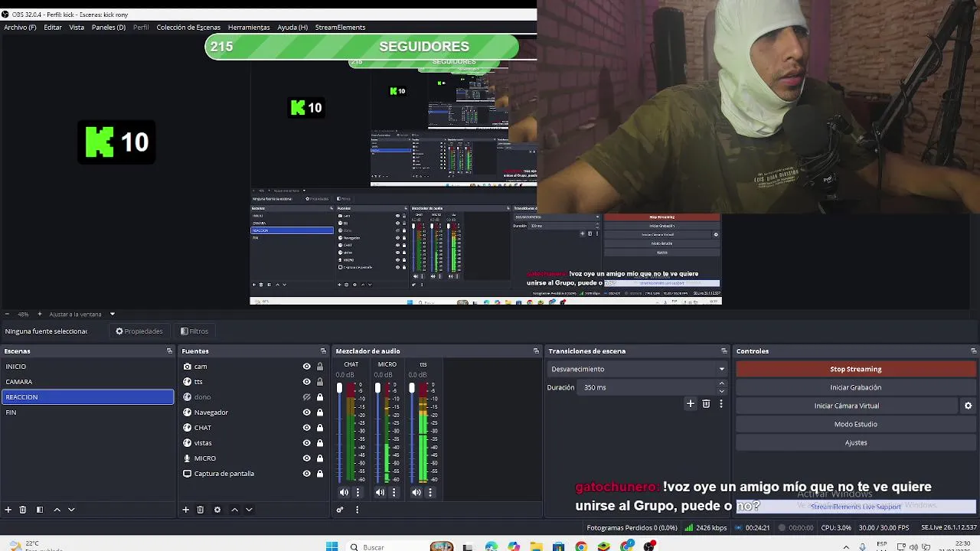This screenshot has height=551, width=980.
Task: Open Ajustar a la ventana scaling dropdown
Action: 112,314
